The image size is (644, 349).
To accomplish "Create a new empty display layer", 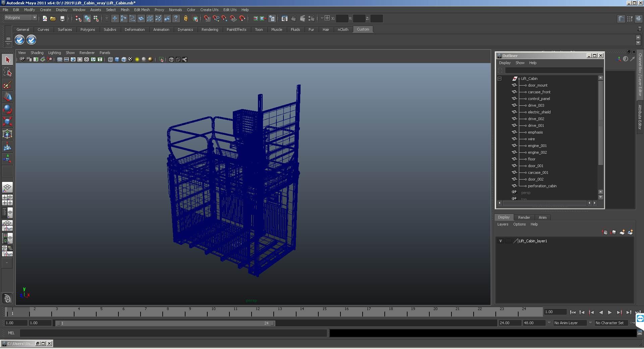I will click(622, 232).
